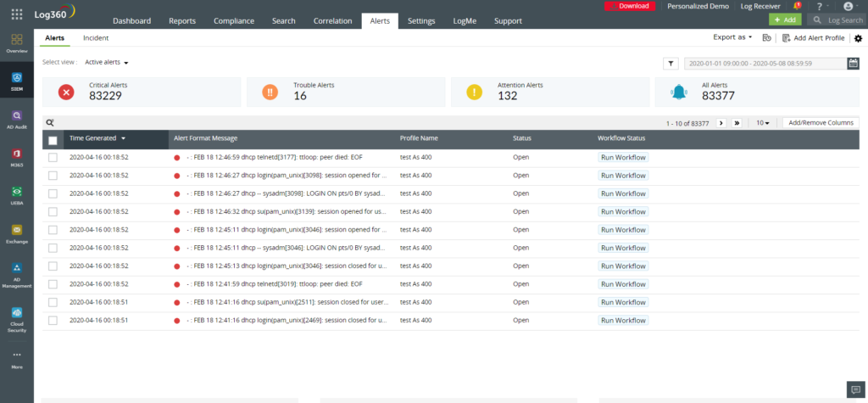Check the login(pam_unix)[3046] session opened checkbox

pyautogui.click(x=53, y=229)
